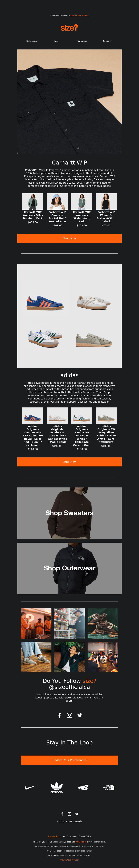Screen dimensions: 139x868
Task: Select the Carhartt WIP Garrison Bucket Hat thumbnail
Action: [57, 201]
